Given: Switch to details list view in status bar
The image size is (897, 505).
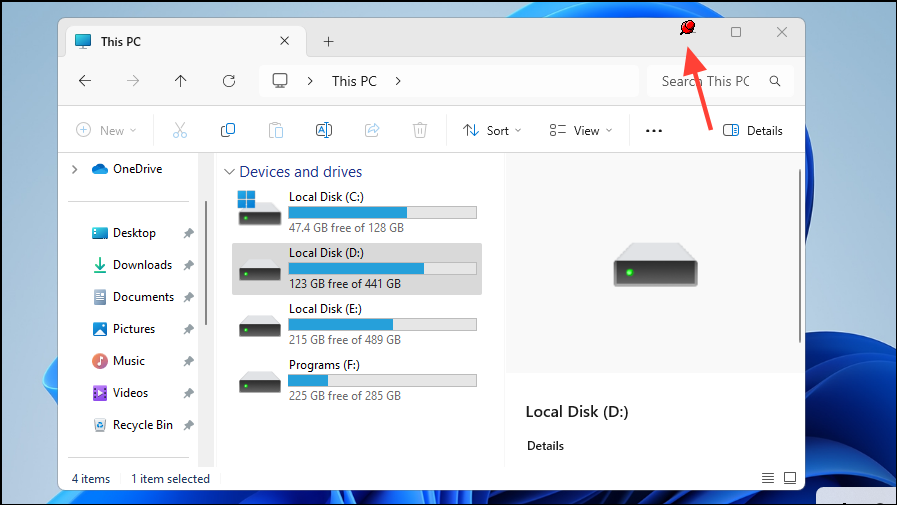Looking at the screenshot, I should (x=768, y=478).
